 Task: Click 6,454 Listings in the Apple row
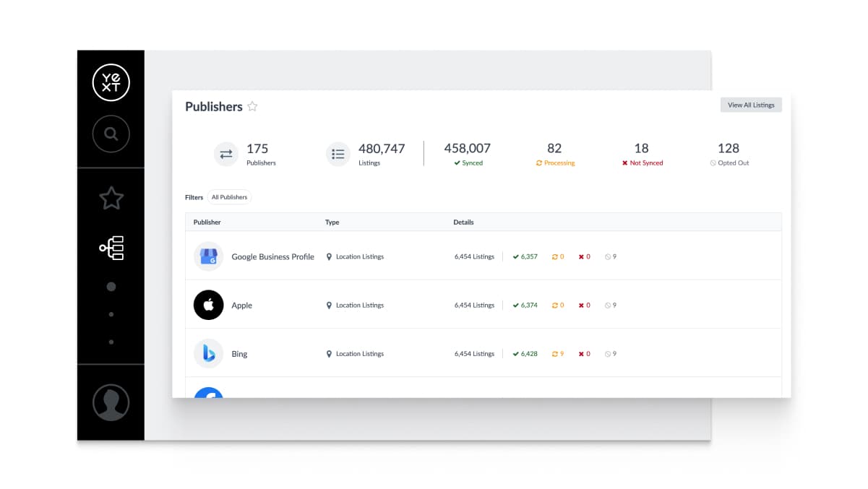tap(474, 305)
